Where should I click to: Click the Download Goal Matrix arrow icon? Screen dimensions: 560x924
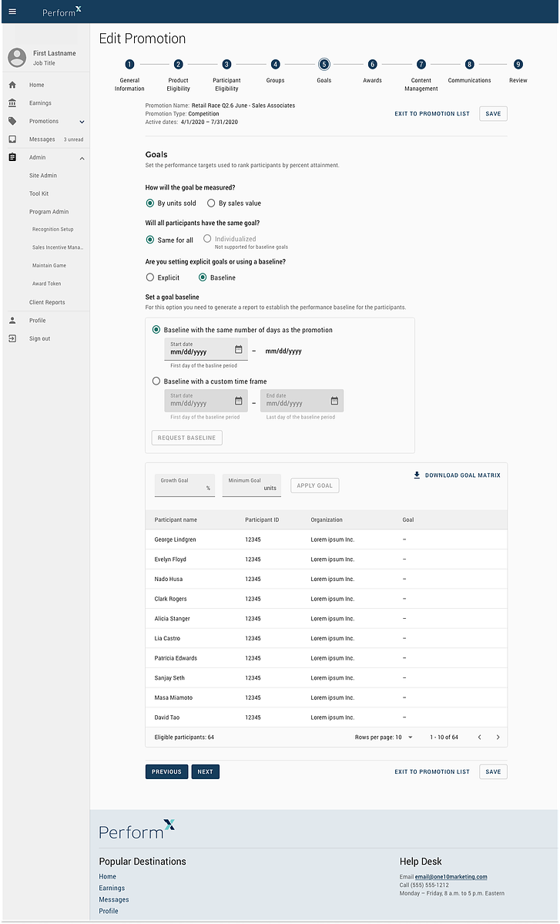pos(417,475)
